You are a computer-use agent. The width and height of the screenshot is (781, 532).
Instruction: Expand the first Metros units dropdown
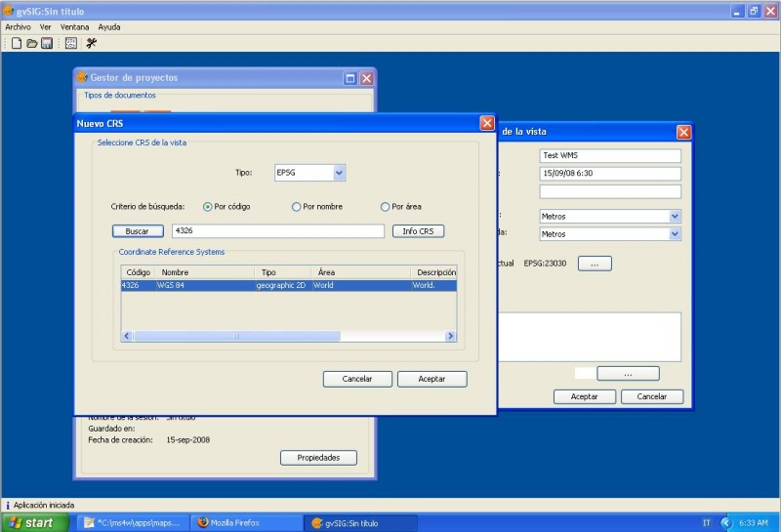(x=675, y=217)
